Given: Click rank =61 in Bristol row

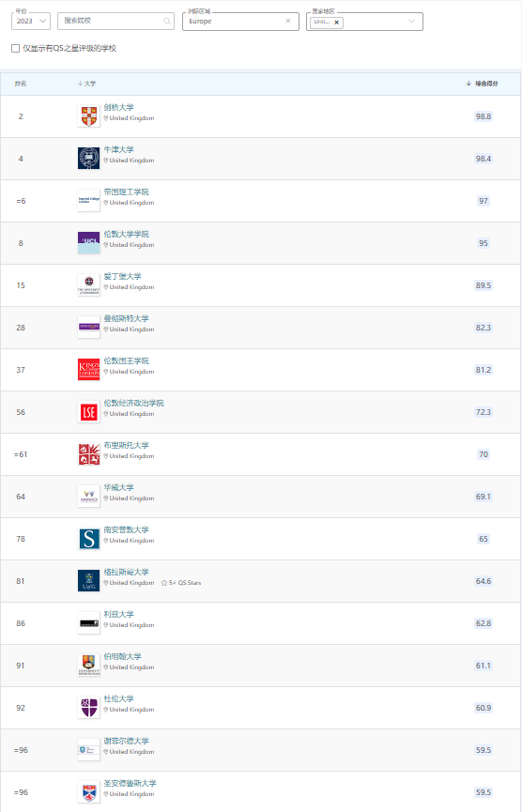Looking at the screenshot, I should (21, 454).
